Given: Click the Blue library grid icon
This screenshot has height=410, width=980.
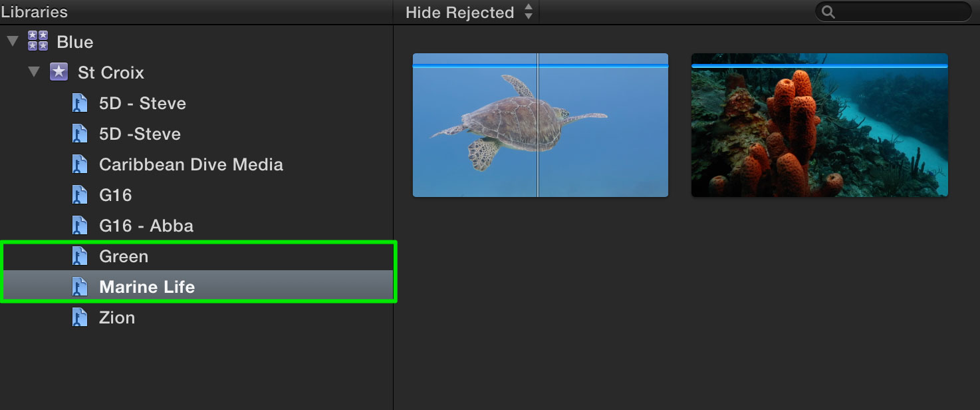Looking at the screenshot, I should coord(38,41).
